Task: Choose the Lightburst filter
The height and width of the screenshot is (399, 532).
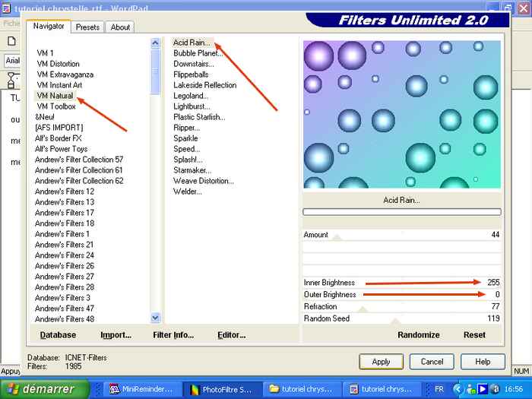Action: point(192,106)
